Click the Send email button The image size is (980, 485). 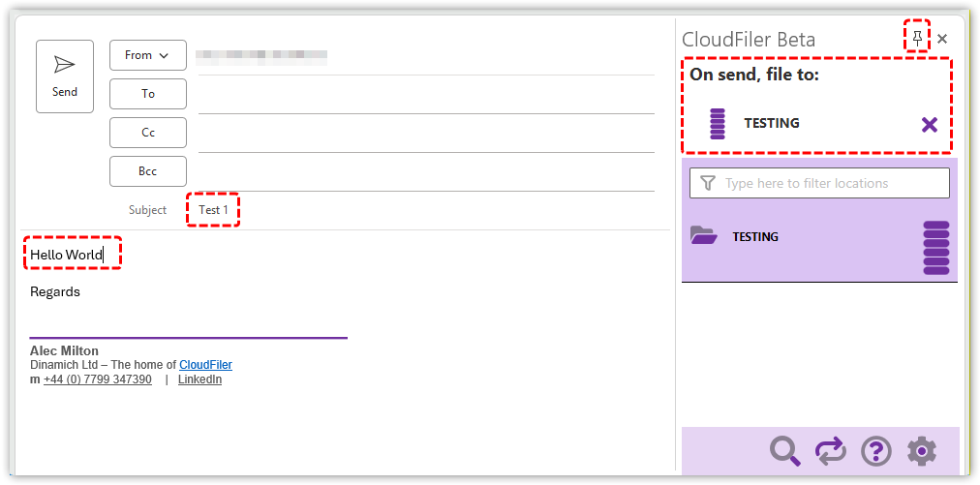pyautogui.click(x=65, y=76)
